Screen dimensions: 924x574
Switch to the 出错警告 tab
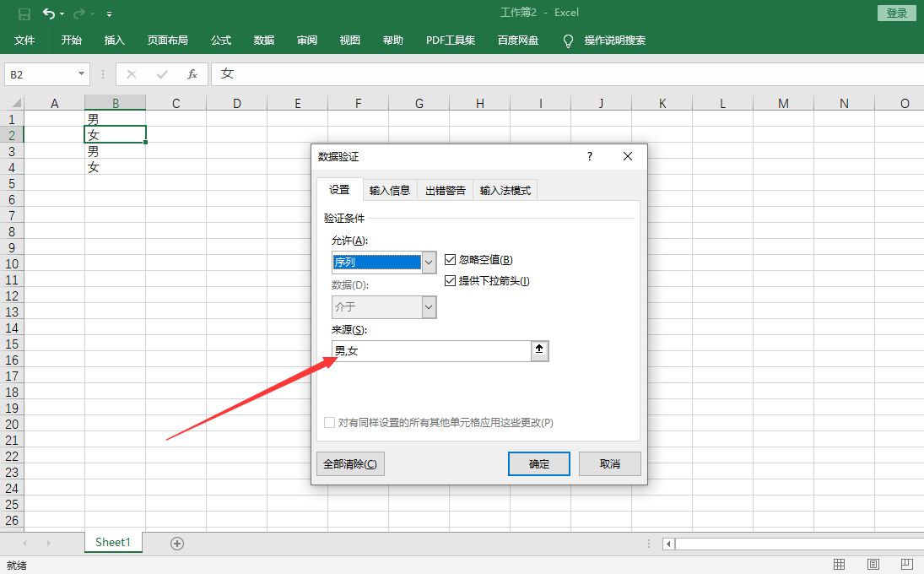click(x=445, y=191)
